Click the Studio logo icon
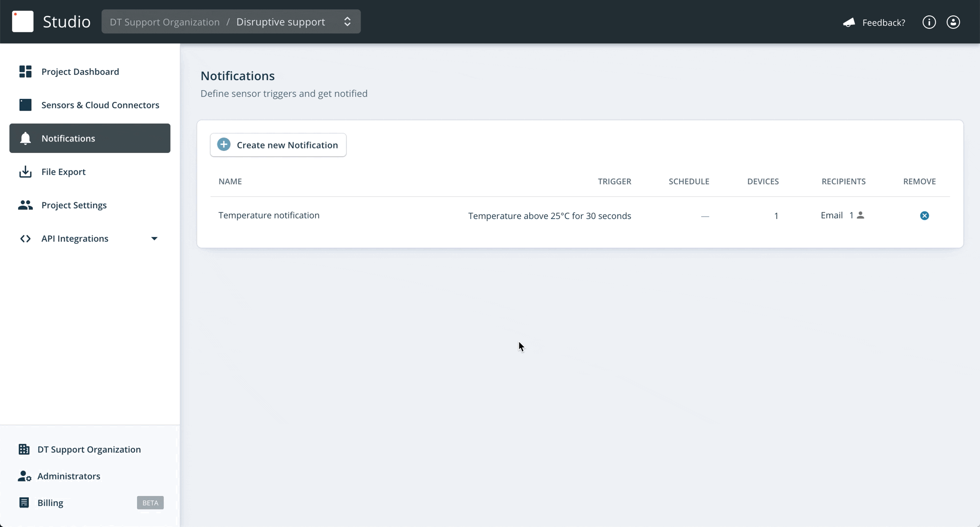The height and width of the screenshot is (527, 980). (x=23, y=22)
